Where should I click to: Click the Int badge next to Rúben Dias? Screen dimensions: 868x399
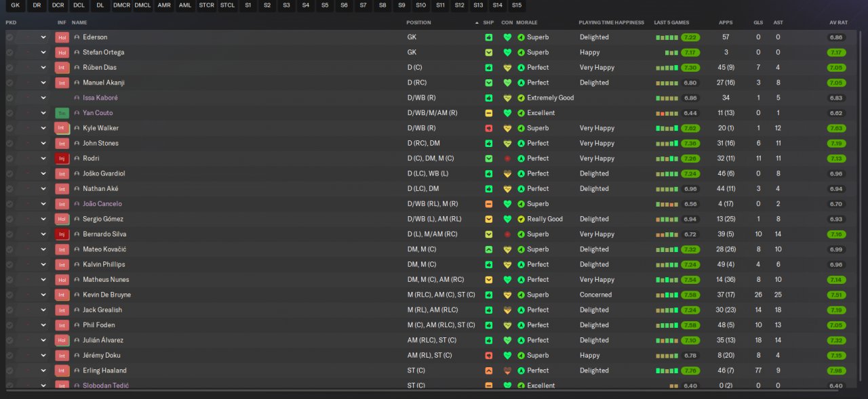[62, 68]
